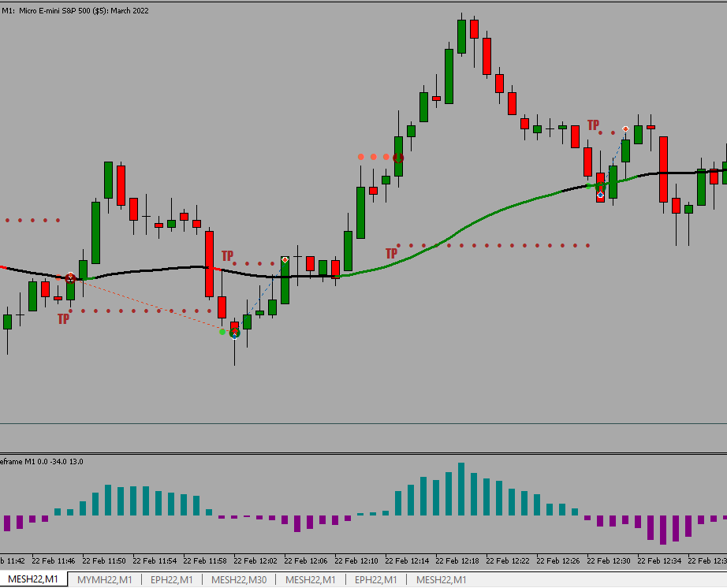Click the '22 Feb 11:54' time axis label
Screen dimensions: 727x588
point(155,560)
